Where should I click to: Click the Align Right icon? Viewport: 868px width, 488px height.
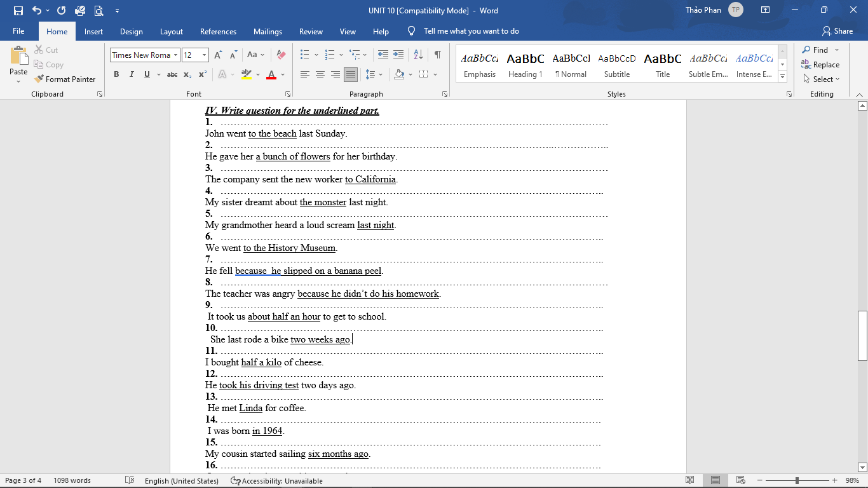click(336, 74)
